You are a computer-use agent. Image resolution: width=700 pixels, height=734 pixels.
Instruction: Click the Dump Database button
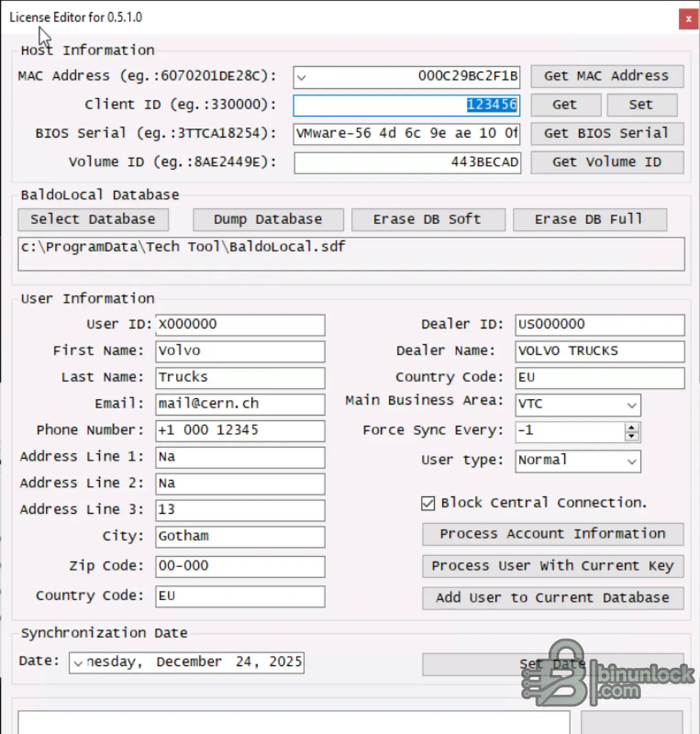pyautogui.click(x=268, y=220)
